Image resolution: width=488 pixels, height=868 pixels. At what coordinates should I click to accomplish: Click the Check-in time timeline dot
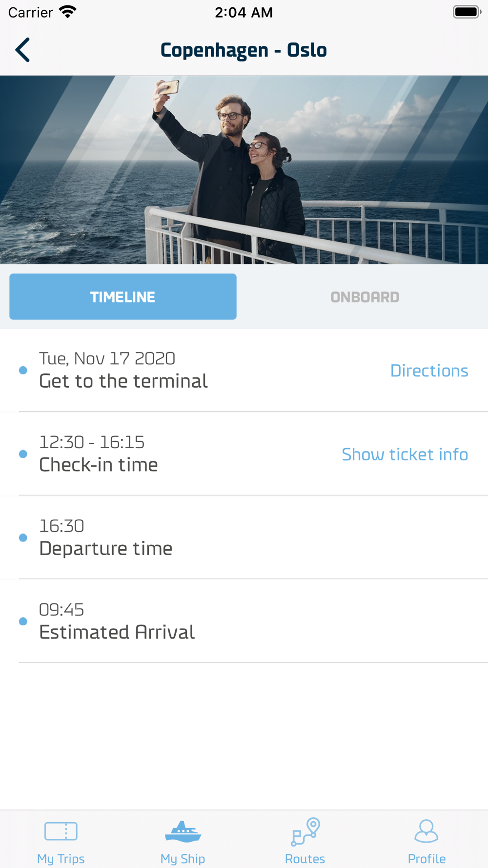click(x=23, y=454)
